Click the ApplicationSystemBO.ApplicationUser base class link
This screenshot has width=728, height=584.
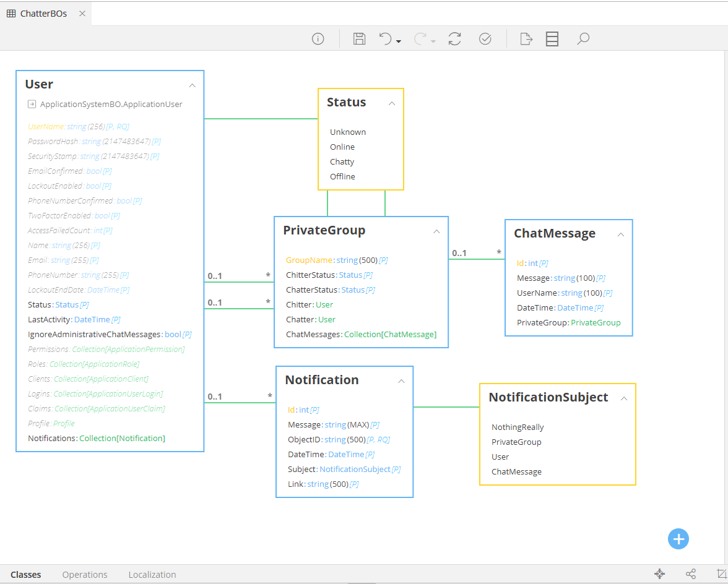click(111, 104)
